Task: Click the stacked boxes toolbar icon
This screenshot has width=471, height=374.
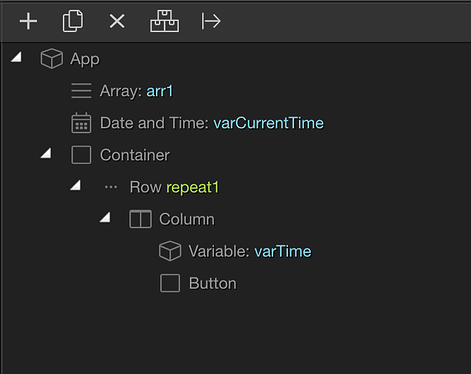Action: tap(164, 21)
